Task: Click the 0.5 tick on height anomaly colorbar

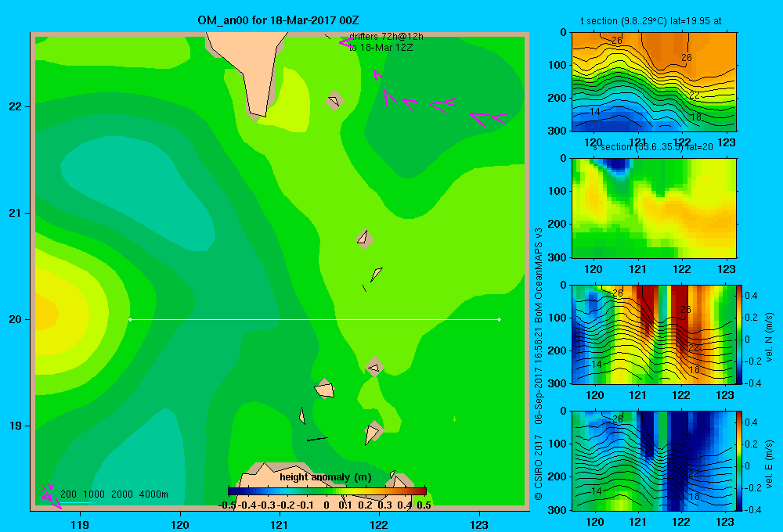Action: (x=424, y=505)
